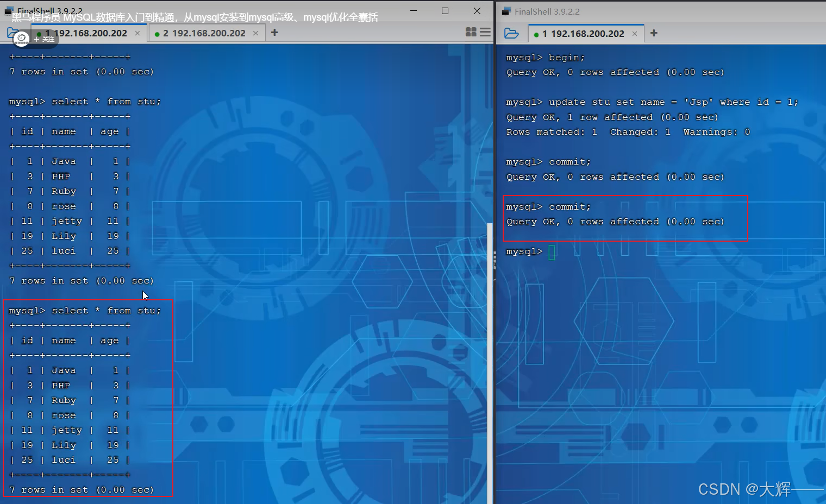Click 'Ruby' in the upper result table

[x=64, y=191]
